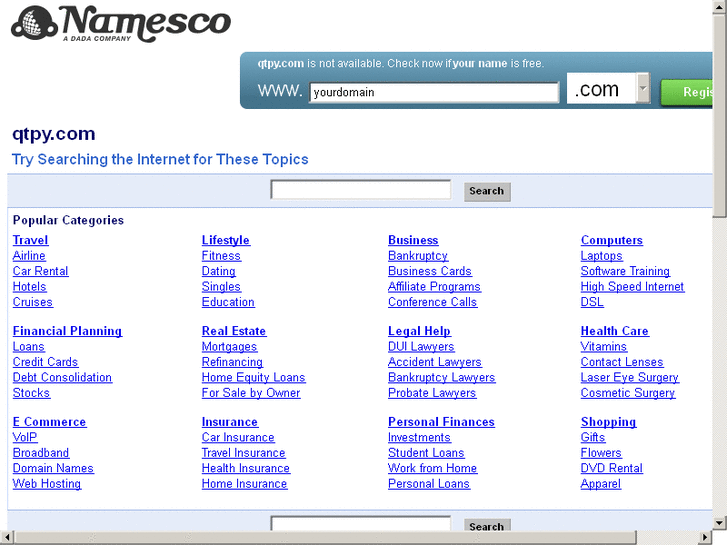Go to the Bankruptcy link

[x=418, y=256]
